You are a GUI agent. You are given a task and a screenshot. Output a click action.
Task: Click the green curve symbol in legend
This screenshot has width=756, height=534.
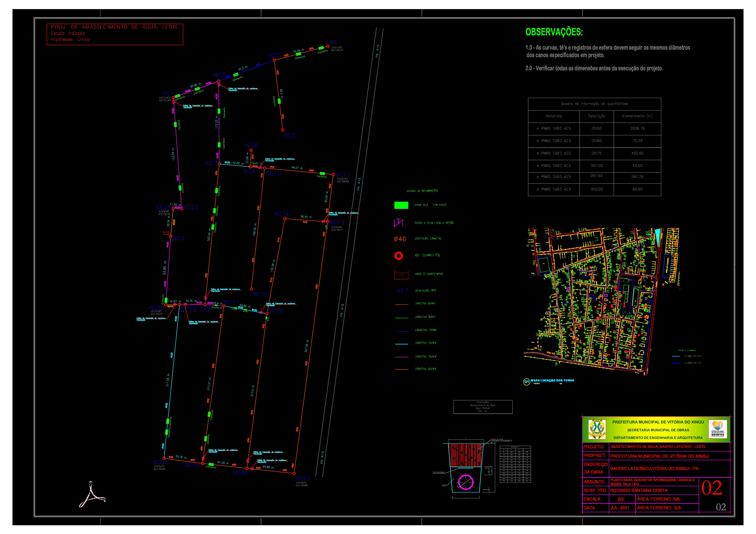click(401, 205)
